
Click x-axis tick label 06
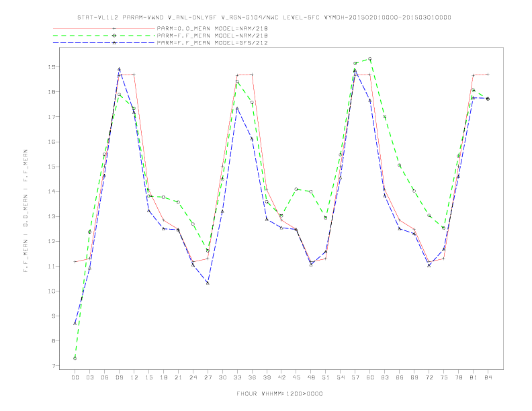tap(105, 377)
